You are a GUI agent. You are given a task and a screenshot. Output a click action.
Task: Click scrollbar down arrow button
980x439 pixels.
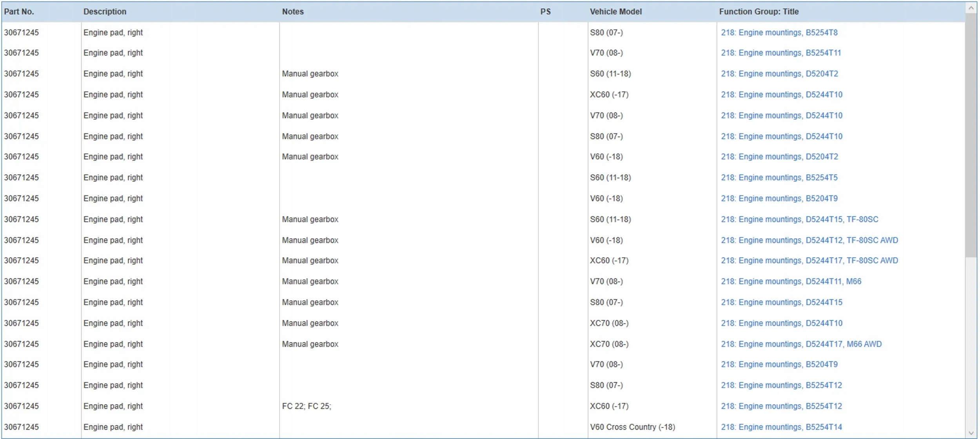click(971, 433)
